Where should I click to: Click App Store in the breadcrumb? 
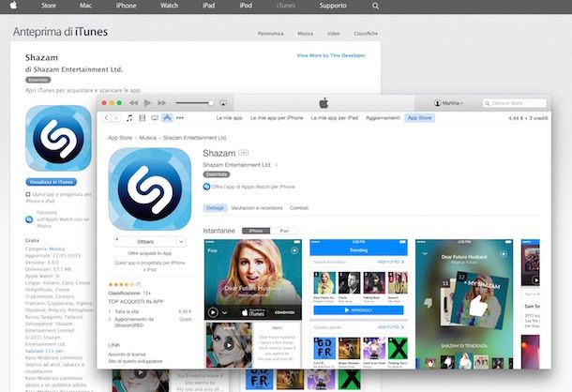click(120, 138)
